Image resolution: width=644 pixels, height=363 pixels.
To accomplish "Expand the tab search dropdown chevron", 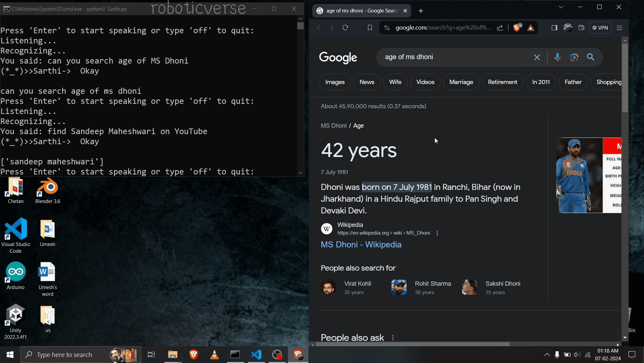I will click(x=561, y=7).
